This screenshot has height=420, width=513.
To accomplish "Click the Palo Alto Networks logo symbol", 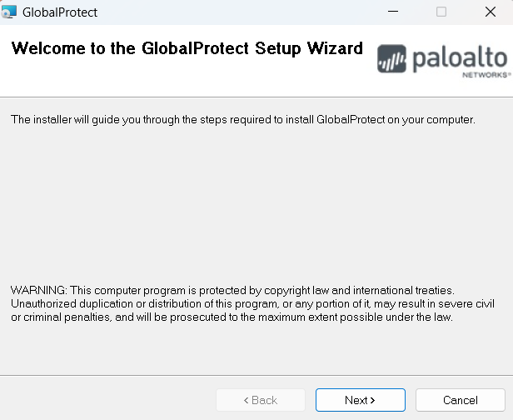I will pyautogui.click(x=392, y=59).
